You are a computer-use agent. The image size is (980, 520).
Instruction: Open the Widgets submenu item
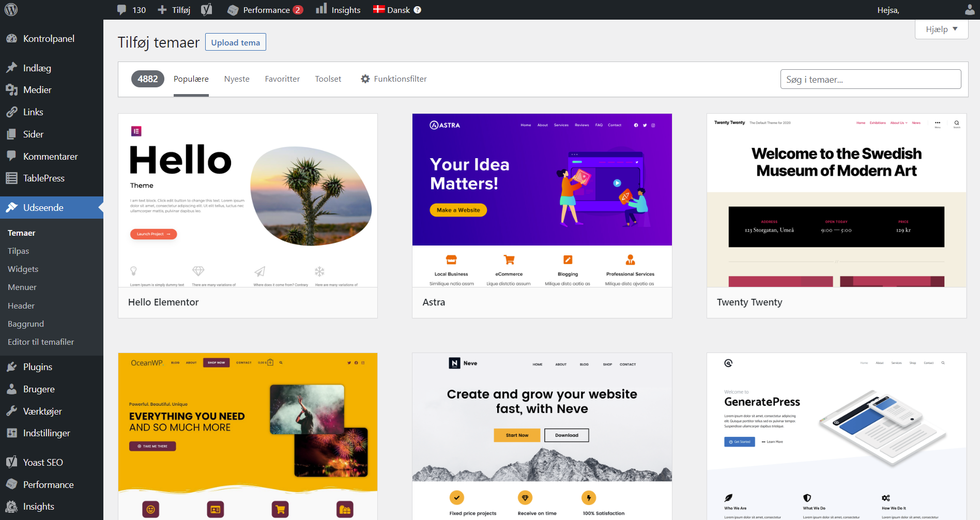pyautogui.click(x=23, y=269)
